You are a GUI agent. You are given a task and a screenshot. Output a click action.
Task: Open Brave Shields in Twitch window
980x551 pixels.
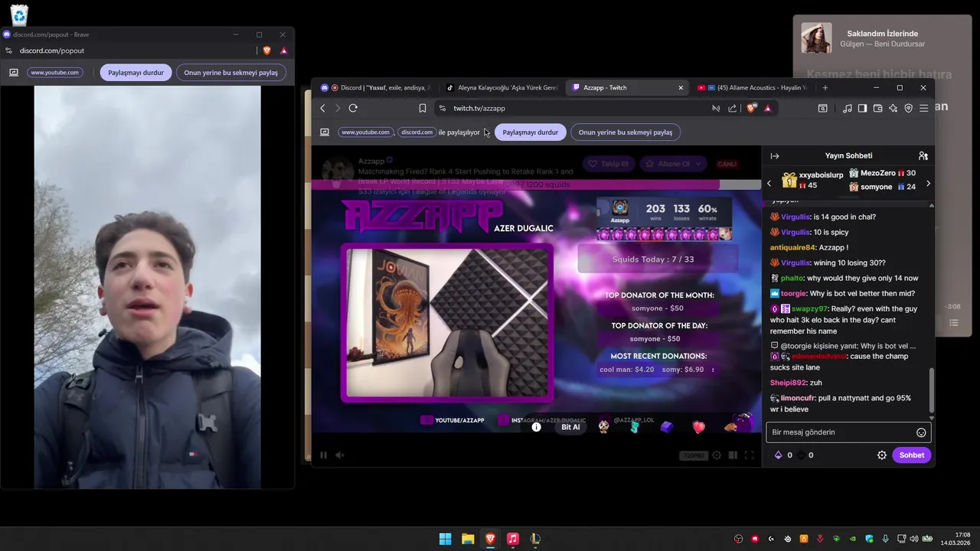click(751, 109)
